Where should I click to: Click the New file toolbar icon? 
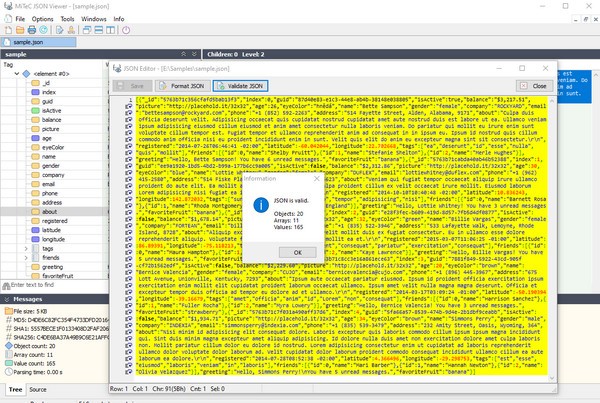tap(8, 30)
